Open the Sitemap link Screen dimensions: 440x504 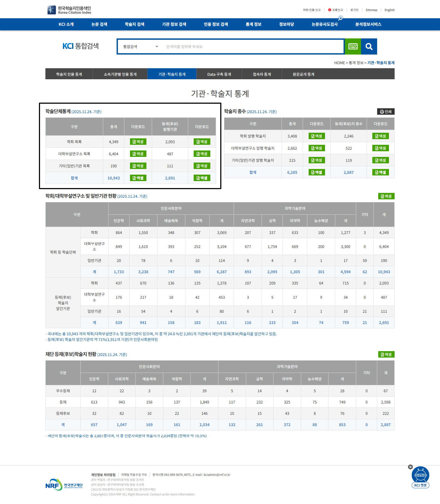pyautogui.click(x=371, y=10)
